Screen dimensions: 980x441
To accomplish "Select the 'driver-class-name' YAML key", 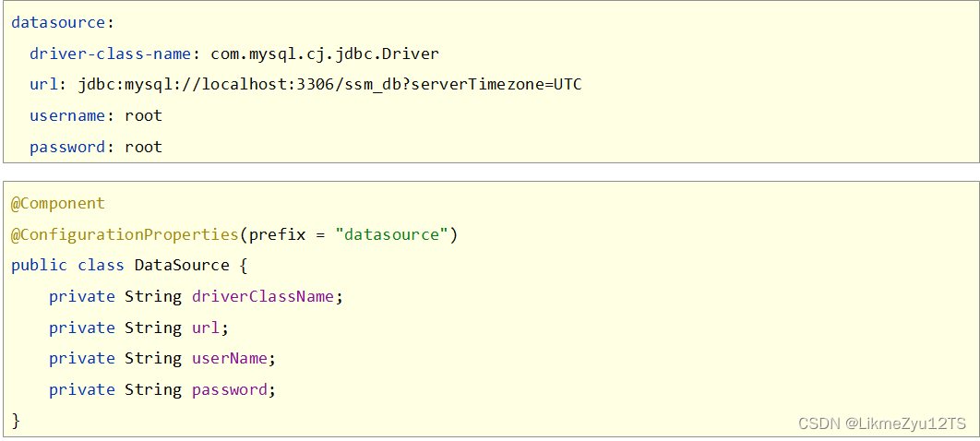I will 110,54.
